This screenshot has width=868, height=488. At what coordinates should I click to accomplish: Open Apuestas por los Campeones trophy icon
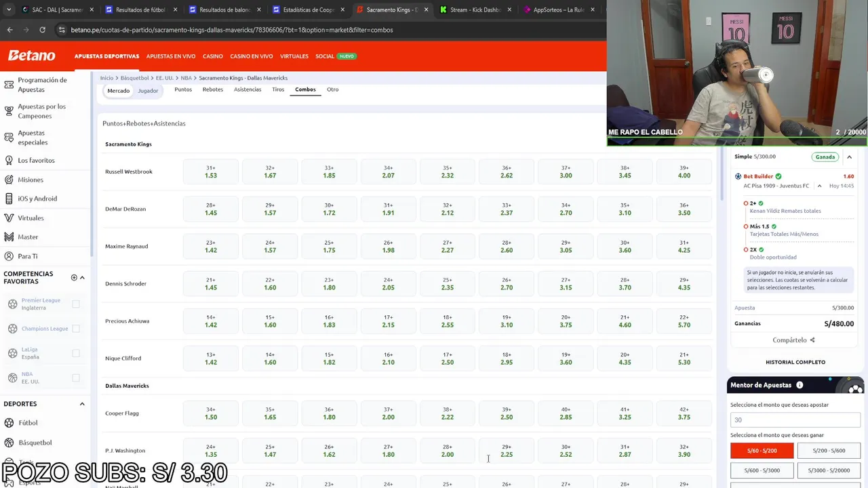tap(9, 111)
